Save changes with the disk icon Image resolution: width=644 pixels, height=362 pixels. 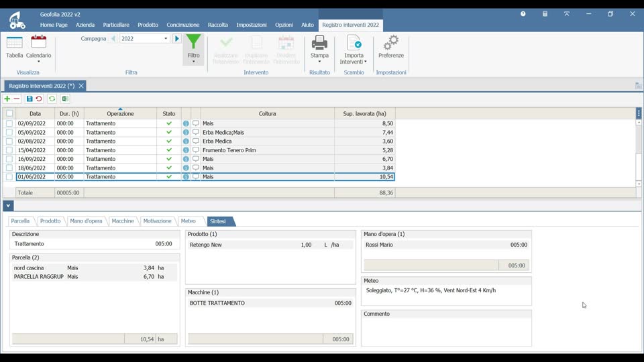29,99
